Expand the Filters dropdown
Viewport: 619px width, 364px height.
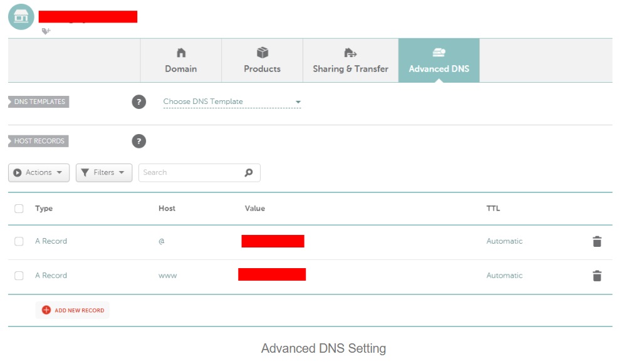pos(104,172)
